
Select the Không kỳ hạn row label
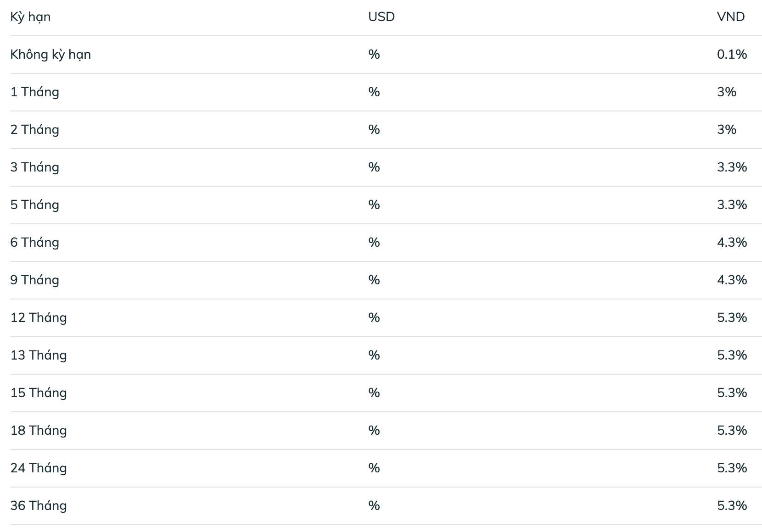coord(50,55)
